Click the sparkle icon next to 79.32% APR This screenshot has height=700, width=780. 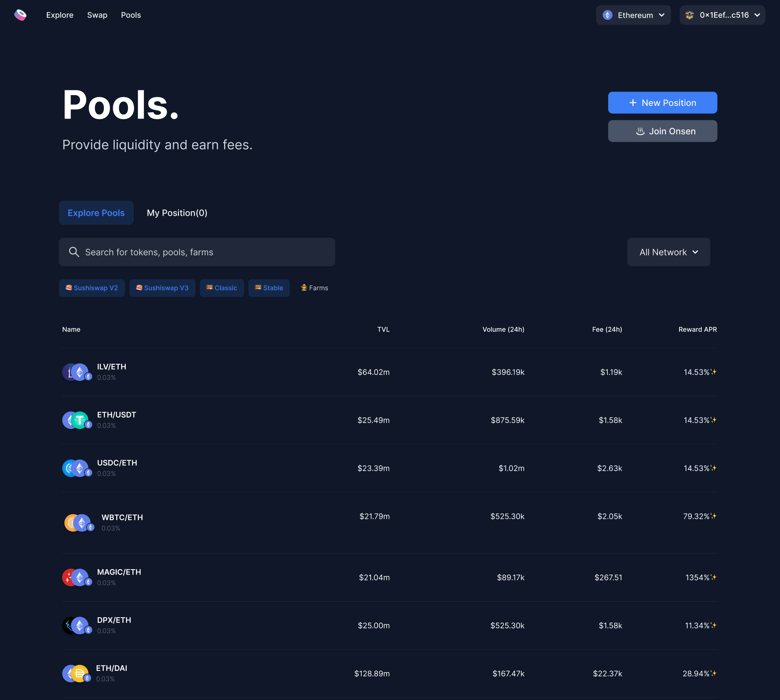click(713, 516)
